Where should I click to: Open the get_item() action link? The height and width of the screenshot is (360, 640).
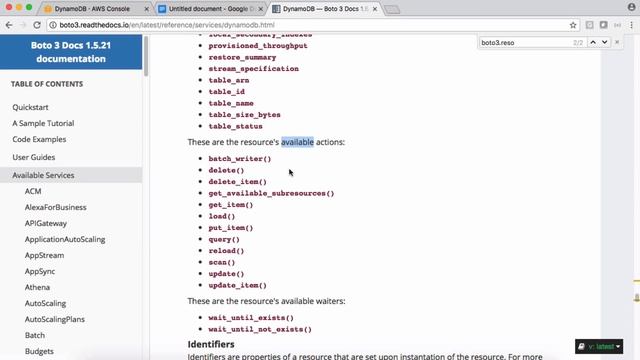(x=231, y=205)
